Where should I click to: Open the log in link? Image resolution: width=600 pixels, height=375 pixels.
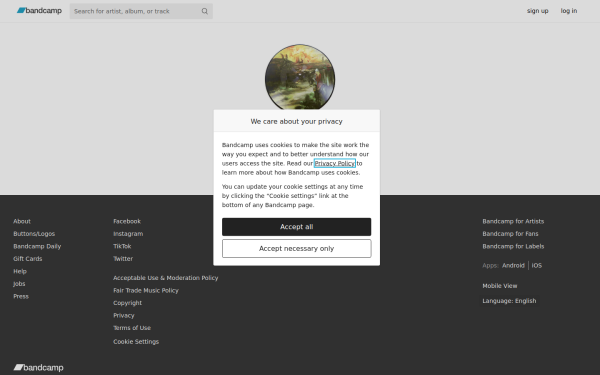point(569,11)
